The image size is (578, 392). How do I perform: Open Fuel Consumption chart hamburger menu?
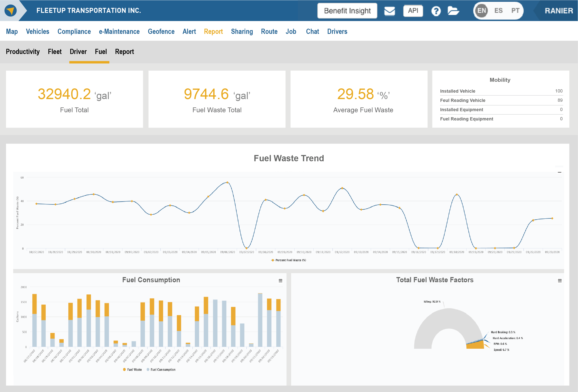[x=280, y=281]
